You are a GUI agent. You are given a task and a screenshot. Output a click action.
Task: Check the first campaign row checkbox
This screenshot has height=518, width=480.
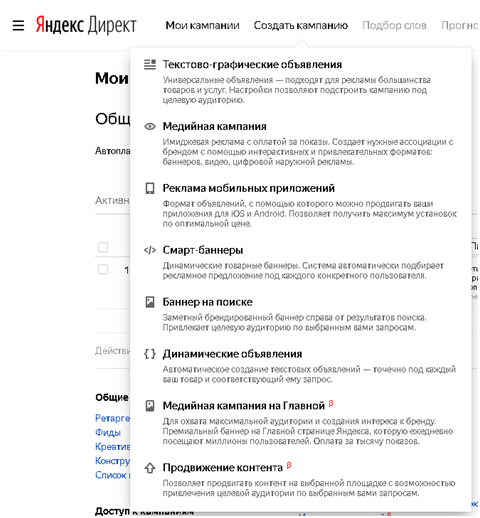tap(103, 269)
